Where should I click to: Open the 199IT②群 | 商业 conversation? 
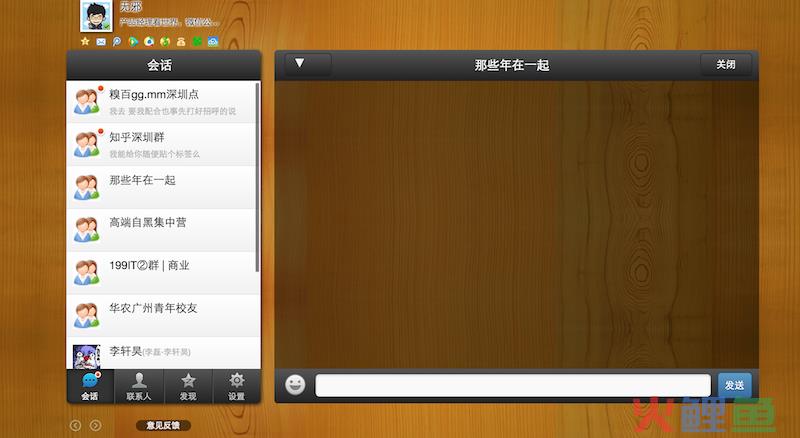point(161,273)
